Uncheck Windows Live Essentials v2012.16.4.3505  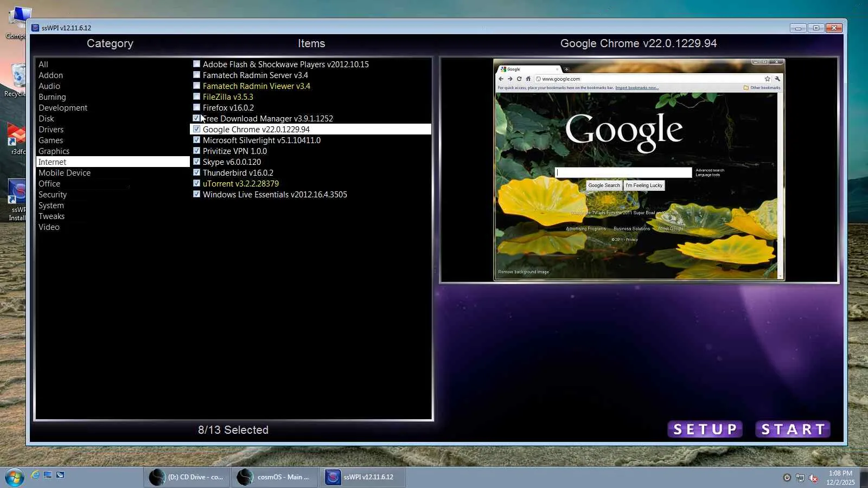[x=196, y=194]
